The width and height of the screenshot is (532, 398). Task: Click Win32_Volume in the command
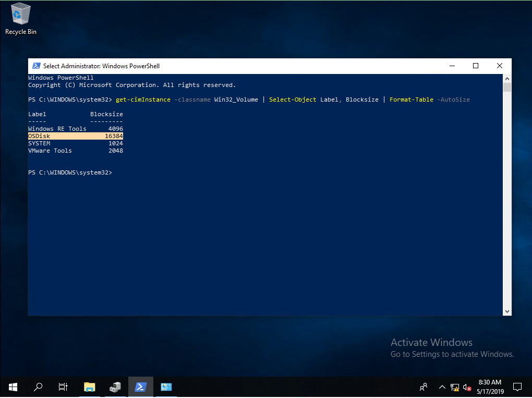[x=236, y=99]
